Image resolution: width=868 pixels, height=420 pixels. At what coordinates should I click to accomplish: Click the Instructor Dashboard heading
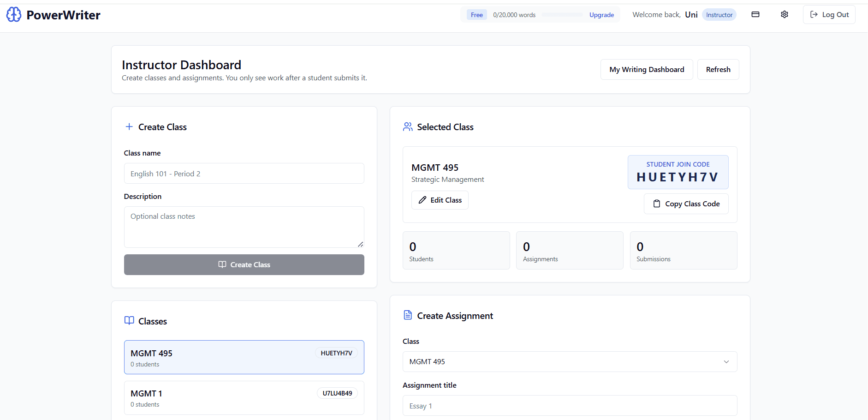pos(181,65)
